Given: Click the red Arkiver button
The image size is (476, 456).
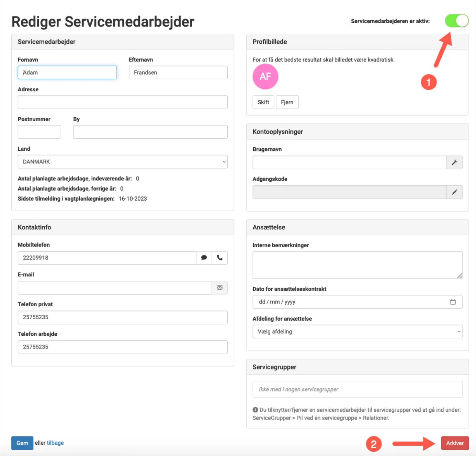Looking at the screenshot, I should 455,443.
